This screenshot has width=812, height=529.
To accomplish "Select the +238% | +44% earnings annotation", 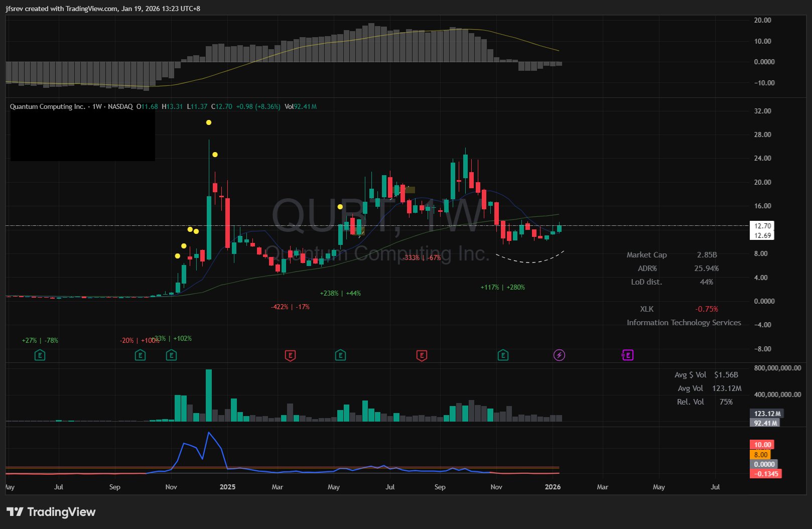I will coord(340,293).
